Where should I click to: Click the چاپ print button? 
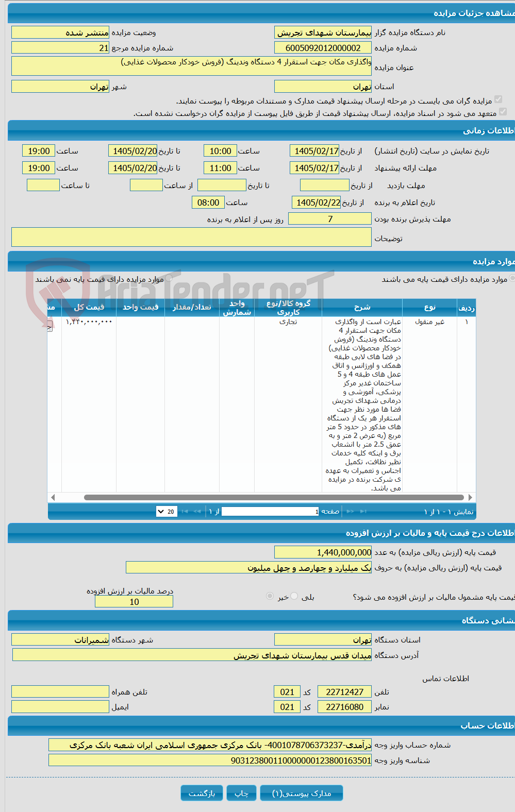(241, 793)
